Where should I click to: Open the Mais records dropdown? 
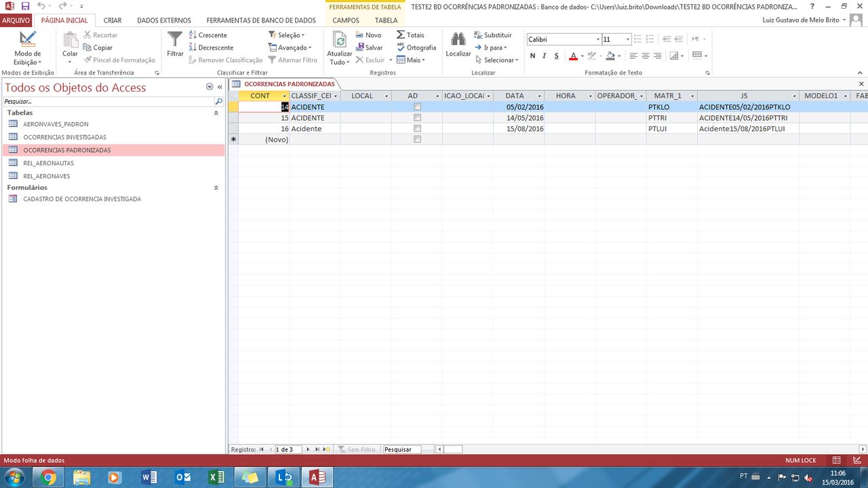click(411, 60)
